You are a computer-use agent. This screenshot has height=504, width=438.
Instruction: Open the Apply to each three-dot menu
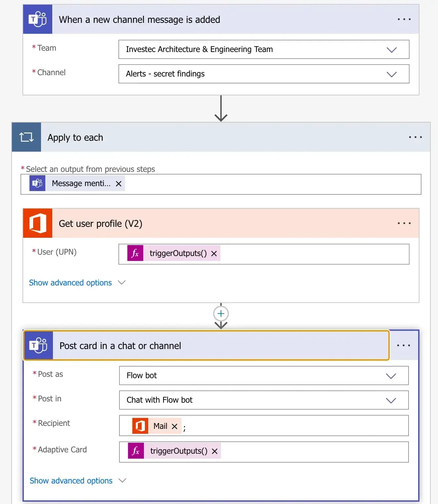click(x=415, y=137)
